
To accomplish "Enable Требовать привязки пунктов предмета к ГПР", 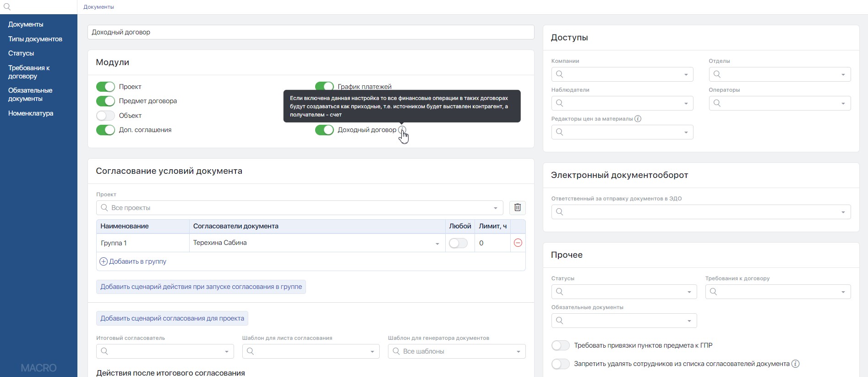I will [x=560, y=345].
